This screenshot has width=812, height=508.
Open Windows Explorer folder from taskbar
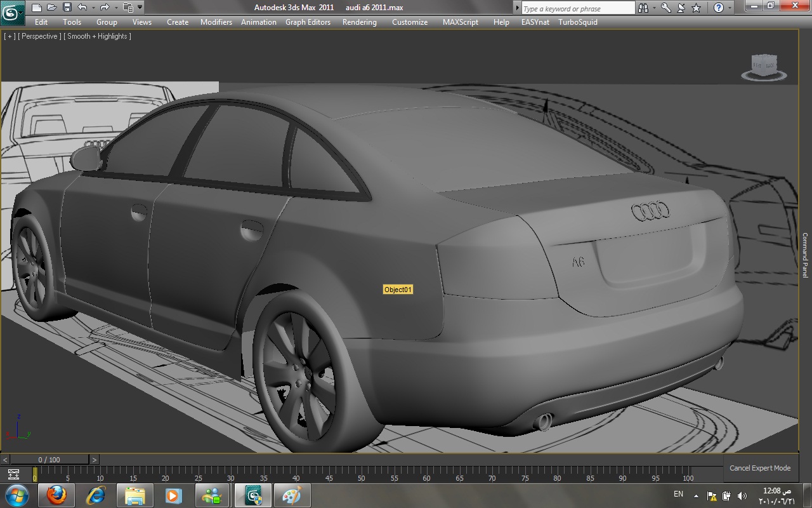click(x=135, y=495)
